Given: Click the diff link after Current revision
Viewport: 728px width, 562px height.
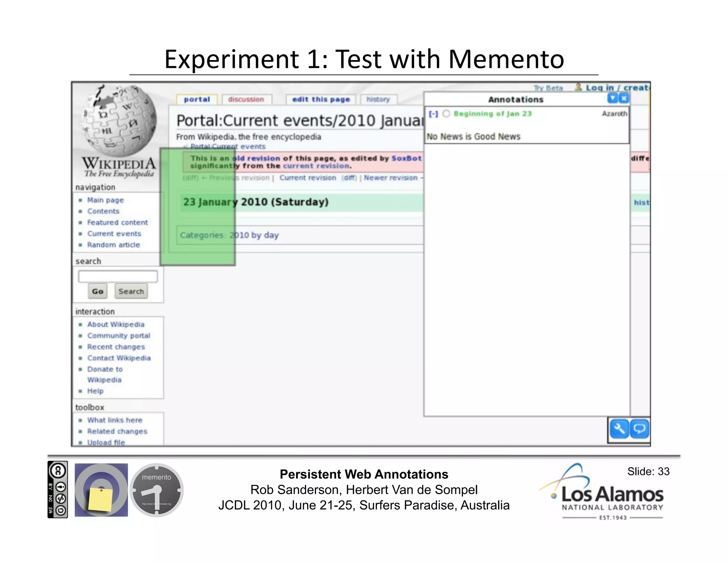Looking at the screenshot, I should pos(349,178).
